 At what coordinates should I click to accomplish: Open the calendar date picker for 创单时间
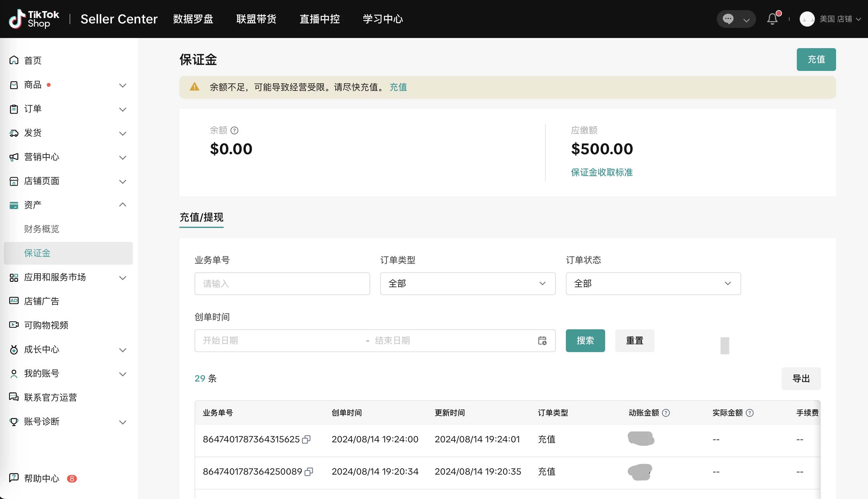(x=542, y=340)
